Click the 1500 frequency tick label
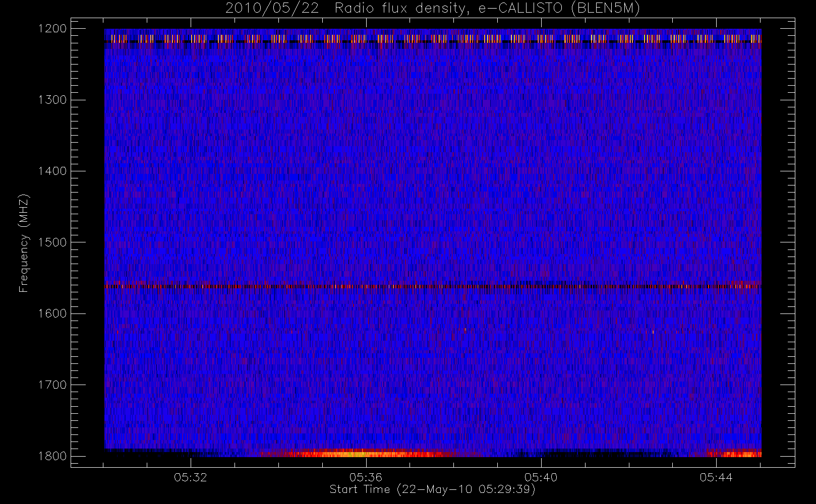816x504 pixels. tap(52, 242)
